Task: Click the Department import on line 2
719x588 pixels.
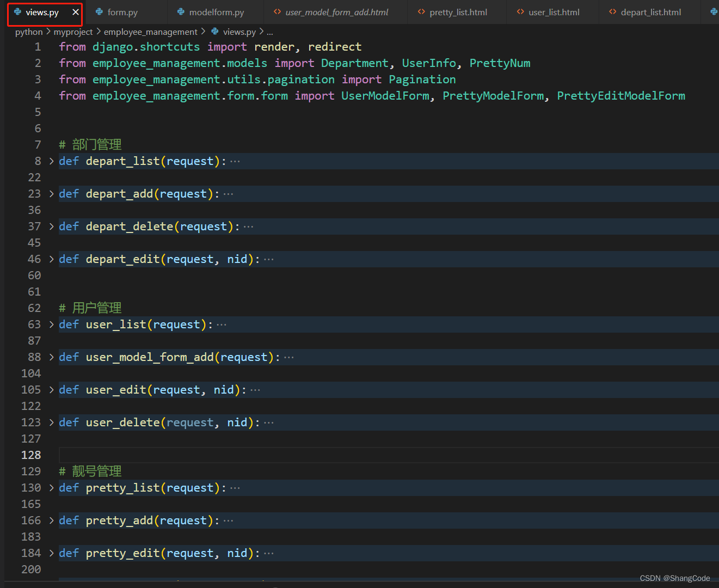Action: [355, 63]
